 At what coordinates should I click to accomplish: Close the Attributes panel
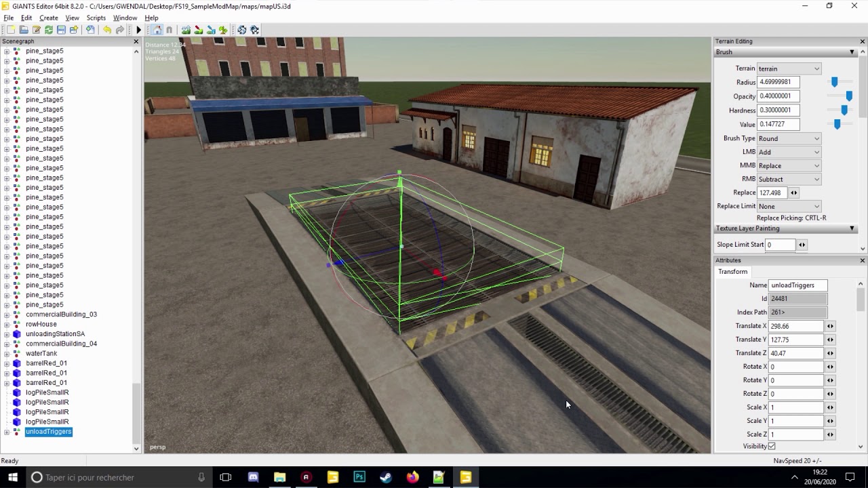pyautogui.click(x=863, y=260)
